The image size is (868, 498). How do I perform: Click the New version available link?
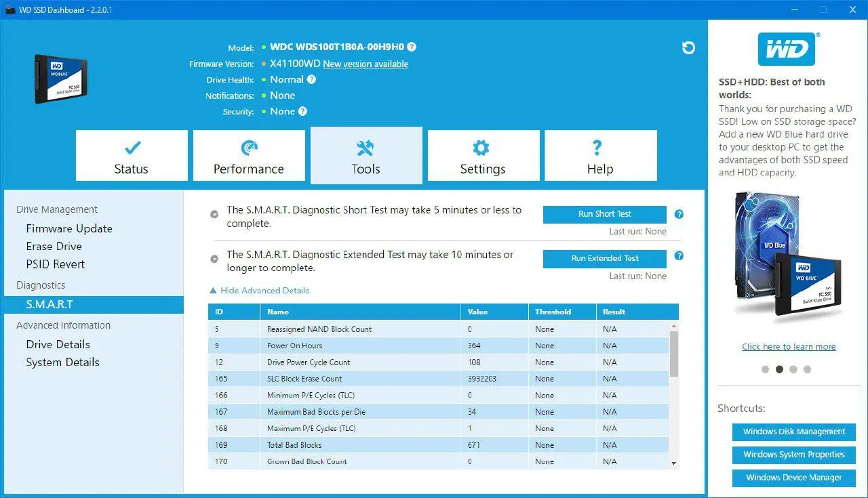tap(366, 64)
